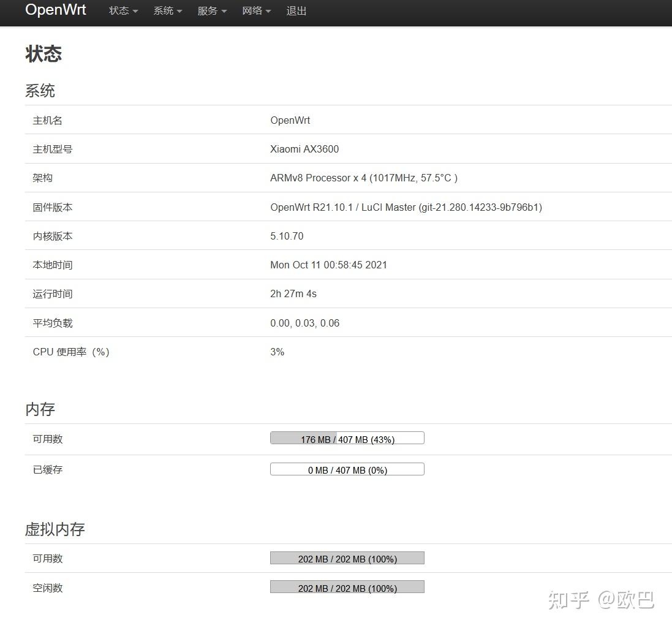Click the kernel version 5.10.70 value
This screenshot has width=672, height=628.
coord(287,236)
